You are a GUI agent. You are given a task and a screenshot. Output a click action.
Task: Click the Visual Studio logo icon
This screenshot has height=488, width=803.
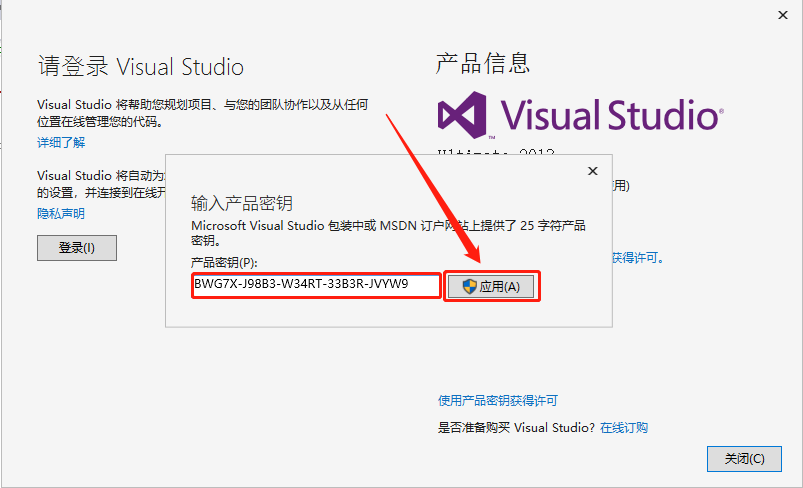(x=462, y=115)
